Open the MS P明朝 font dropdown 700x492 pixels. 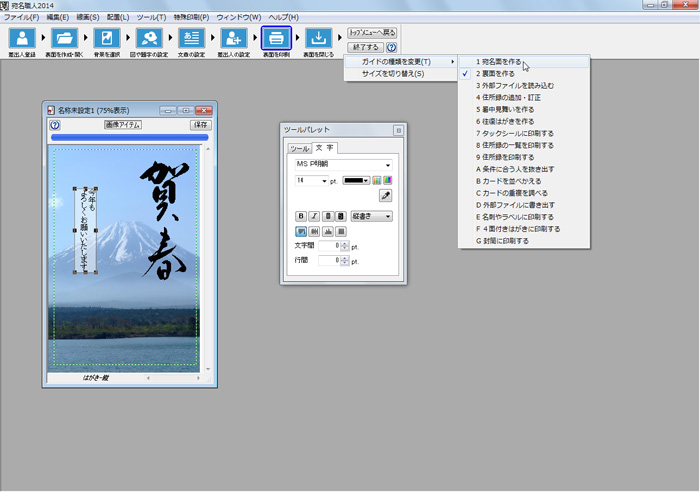342,165
